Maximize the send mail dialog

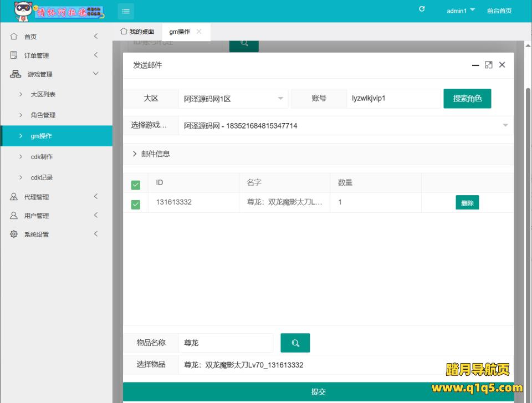488,65
